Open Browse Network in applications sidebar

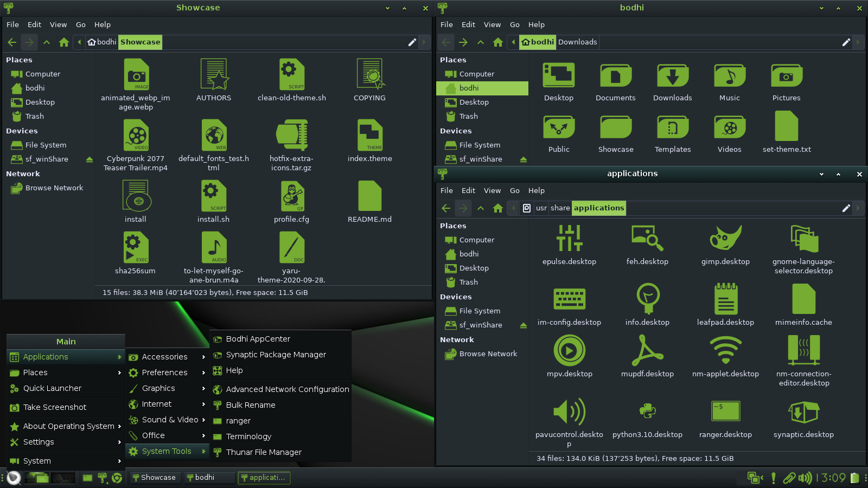482,354
